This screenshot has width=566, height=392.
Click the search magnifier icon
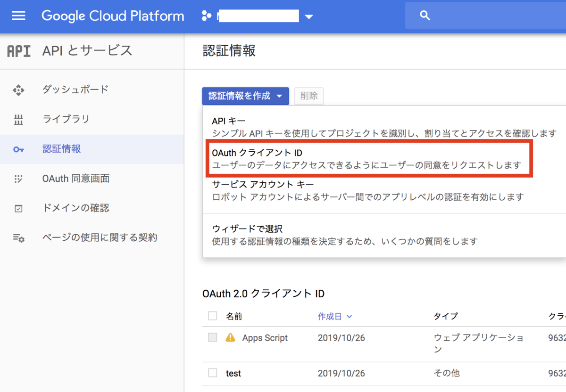click(x=425, y=16)
